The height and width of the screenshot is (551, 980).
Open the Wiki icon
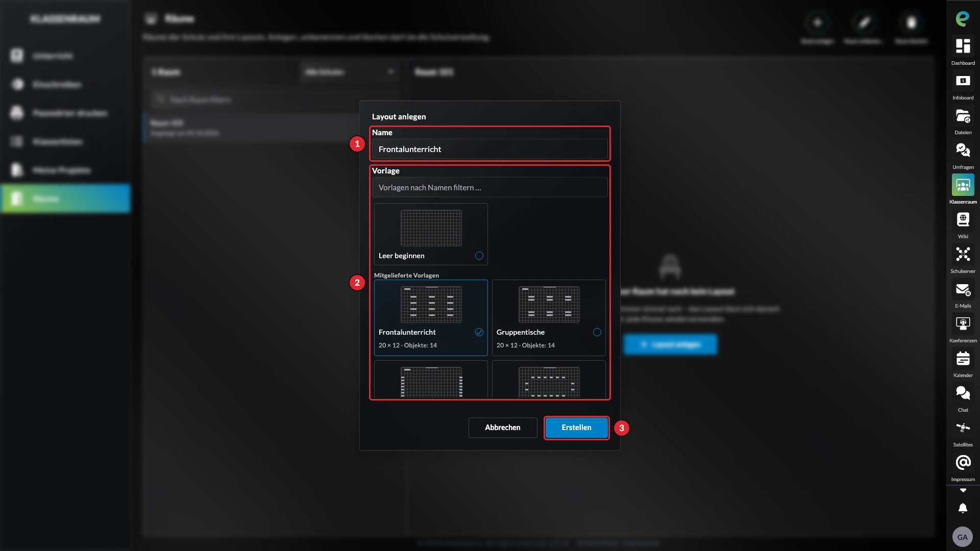(x=963, y=220)
